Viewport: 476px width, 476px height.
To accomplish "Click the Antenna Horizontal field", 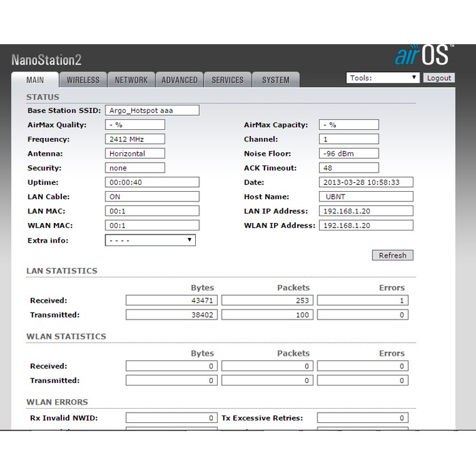I will (135, 153).
